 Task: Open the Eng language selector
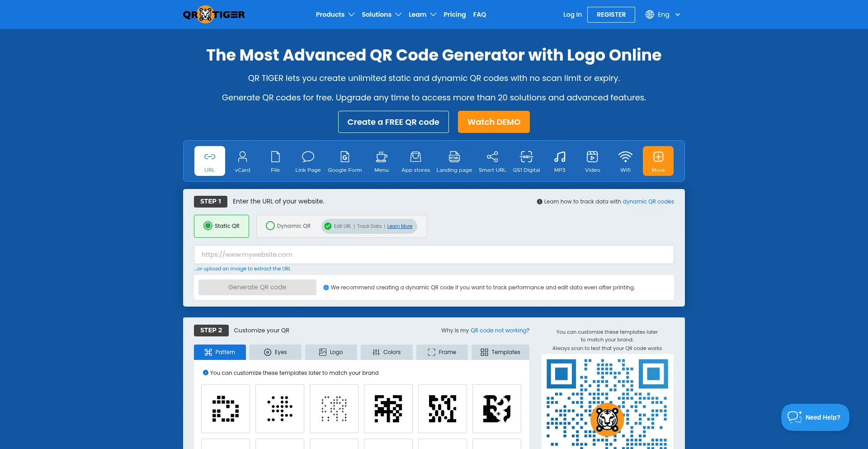click(663, 14)
